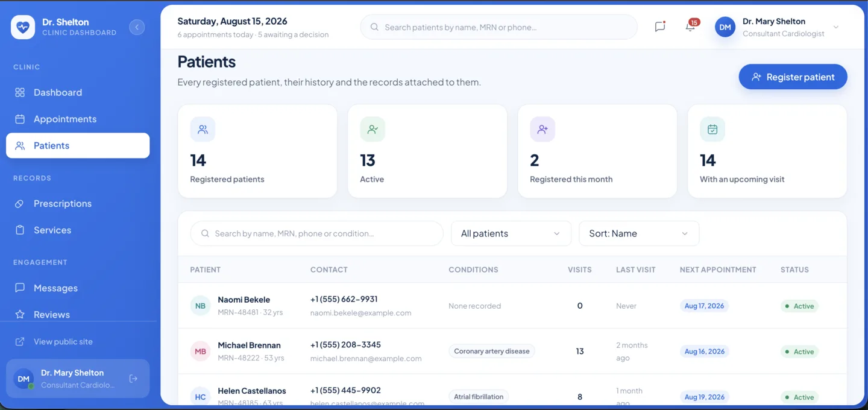Image resolution: width=868 pixels, height=410 pixels.
Task: Sort by the VISITS column header
Action: point(579,270)
